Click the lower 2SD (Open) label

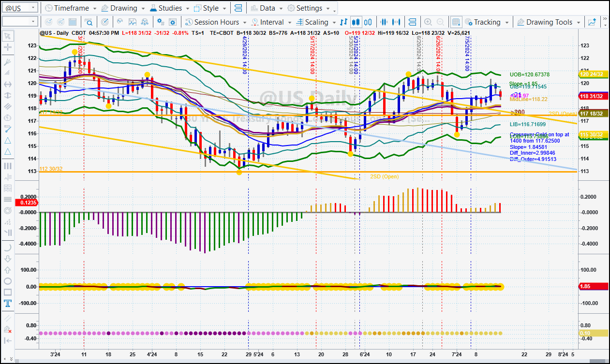click(x=385, y=176)
